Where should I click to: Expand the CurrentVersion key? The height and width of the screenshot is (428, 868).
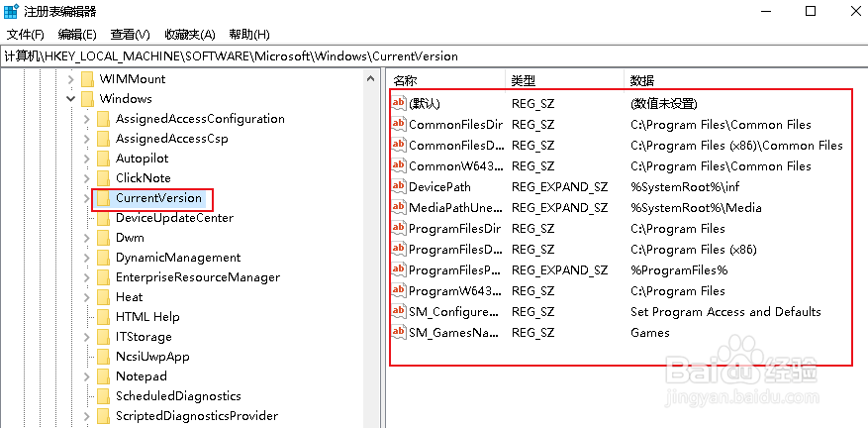pyautogui.click(x=87, y=198)
